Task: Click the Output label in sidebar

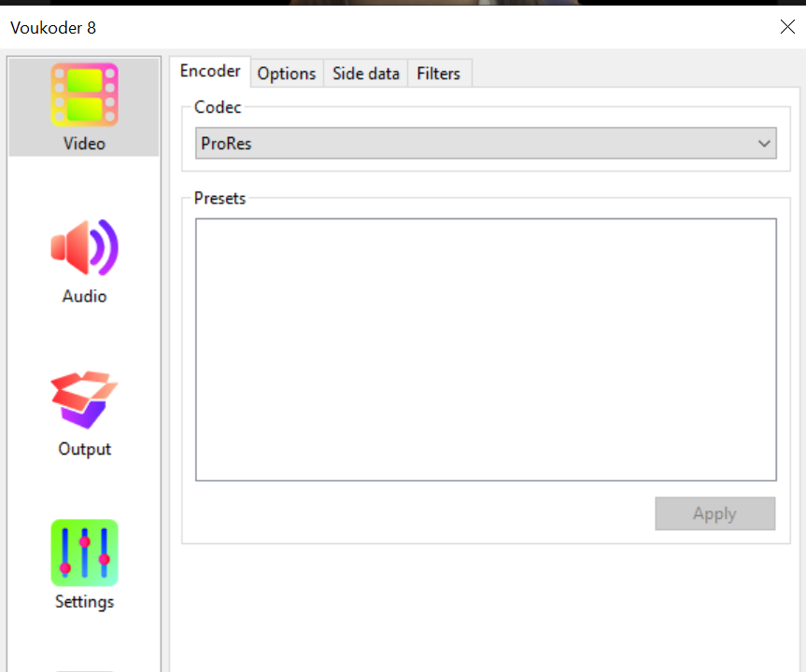Action: point(84,449)
